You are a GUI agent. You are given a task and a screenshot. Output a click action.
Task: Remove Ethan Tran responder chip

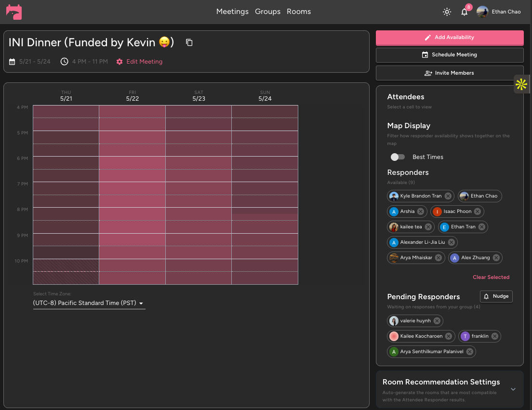(482, 227)
